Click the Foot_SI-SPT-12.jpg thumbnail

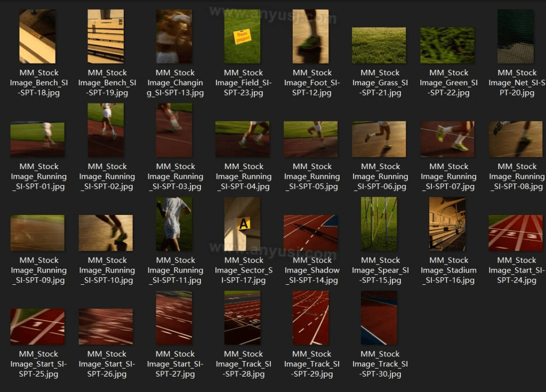310,36
